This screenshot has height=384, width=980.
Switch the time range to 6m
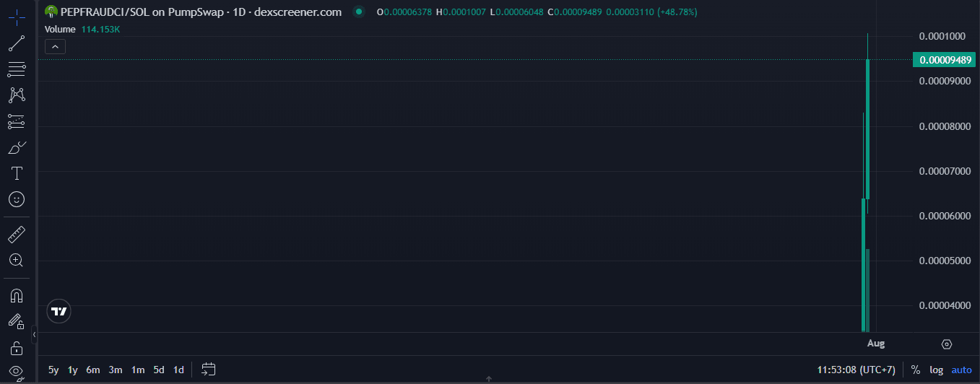(92, 370)
